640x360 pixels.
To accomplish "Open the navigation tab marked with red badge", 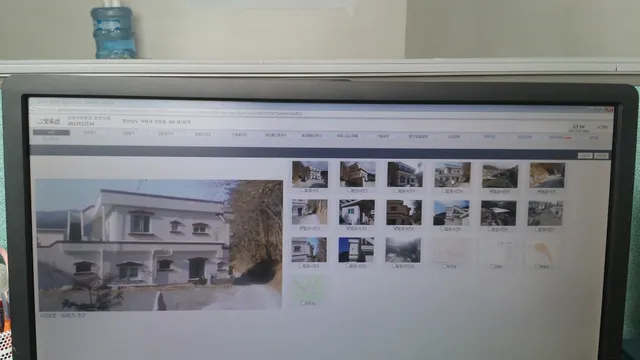I will coord(560,138).
